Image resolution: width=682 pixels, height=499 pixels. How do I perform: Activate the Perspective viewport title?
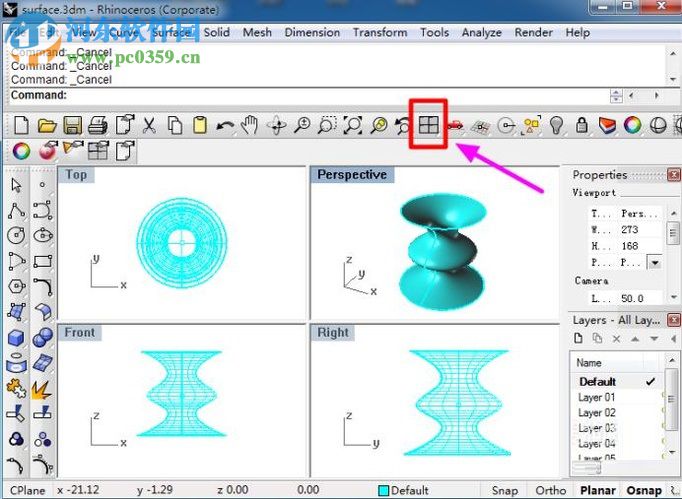(x=352, y=174)
